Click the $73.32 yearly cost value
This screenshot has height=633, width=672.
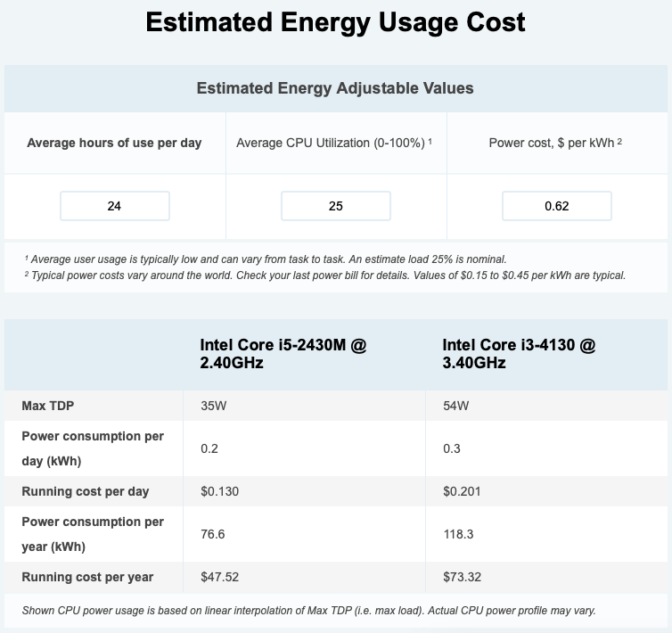click(462, 577)
